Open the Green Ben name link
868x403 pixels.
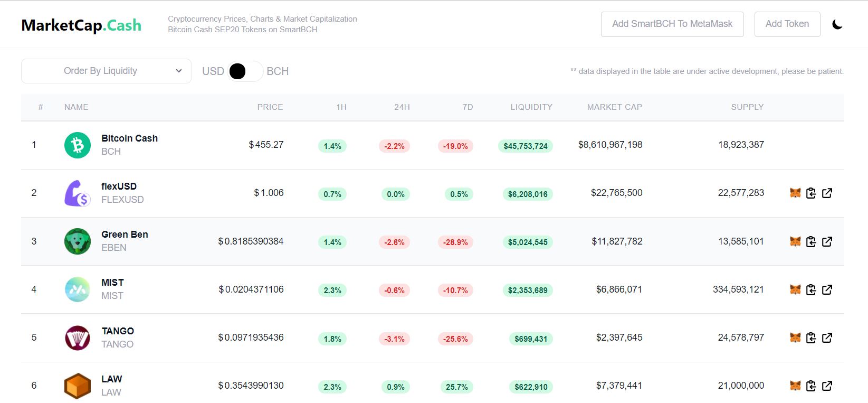[125, 235]
